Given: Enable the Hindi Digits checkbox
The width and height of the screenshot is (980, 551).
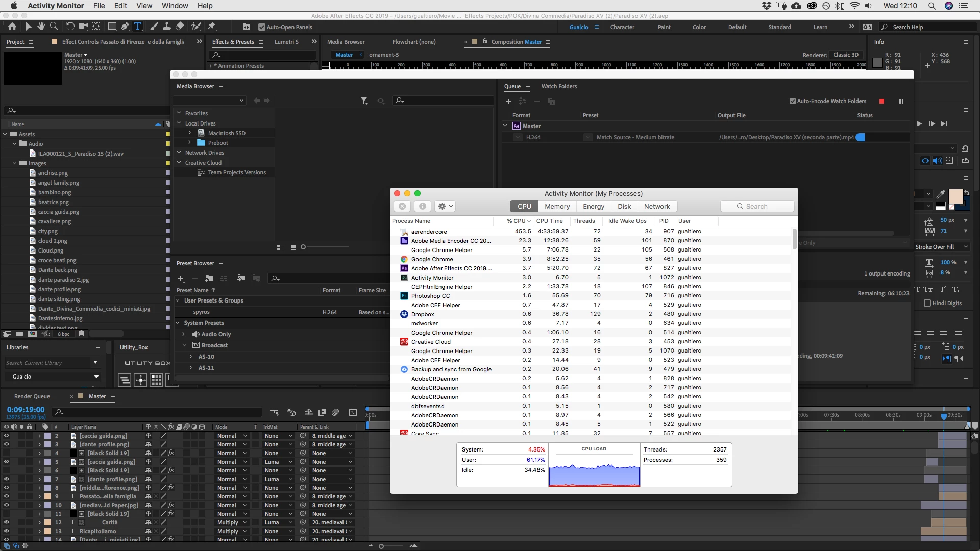Looking at the screenshot, I should (x=927, y=303).
